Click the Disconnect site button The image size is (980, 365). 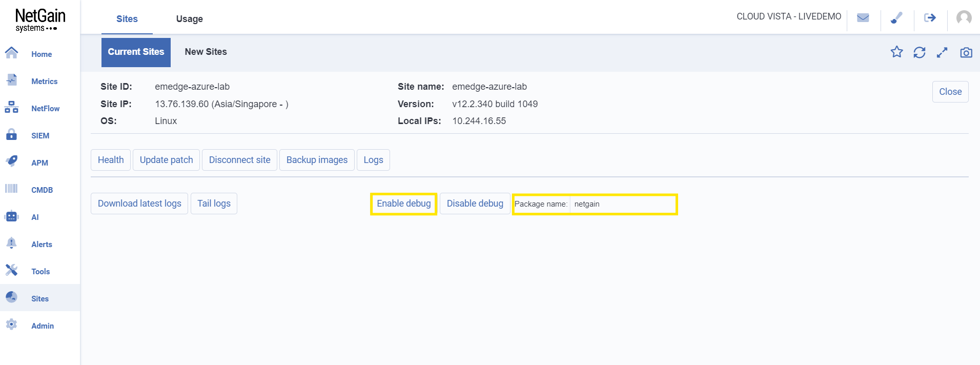tap(240, 160)
